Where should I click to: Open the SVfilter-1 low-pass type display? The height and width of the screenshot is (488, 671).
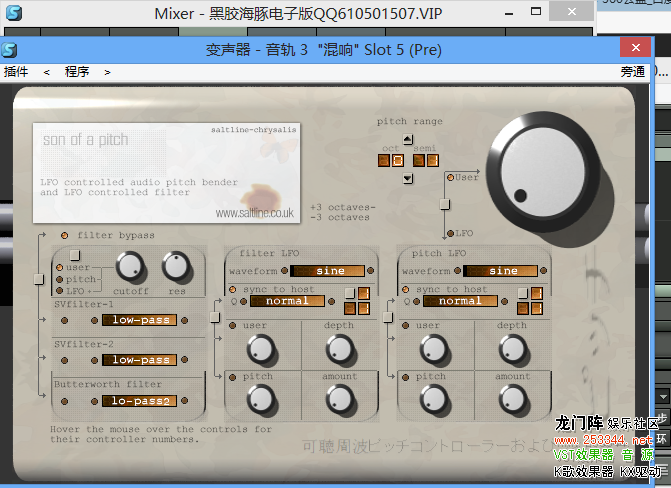[140, 320]
